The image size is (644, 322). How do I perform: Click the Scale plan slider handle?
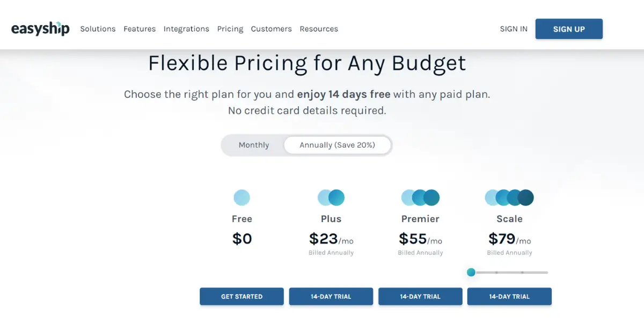tap(471, 272)
